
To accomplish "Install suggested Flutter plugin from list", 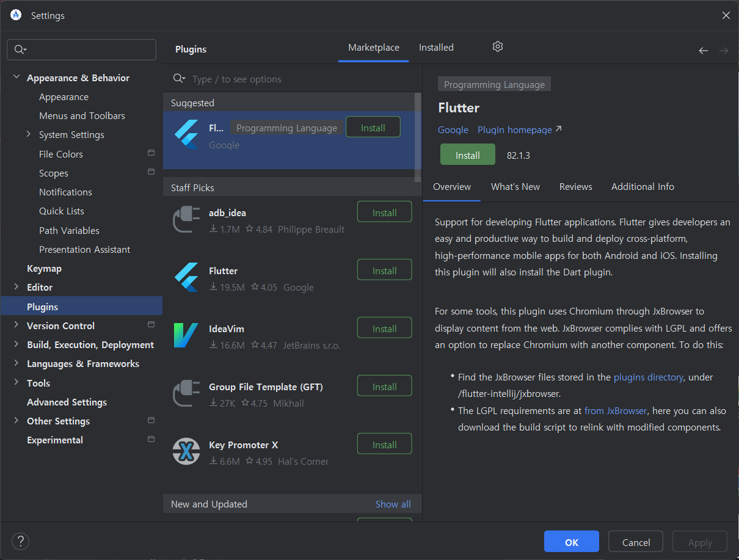I will (x=373, y=127).
